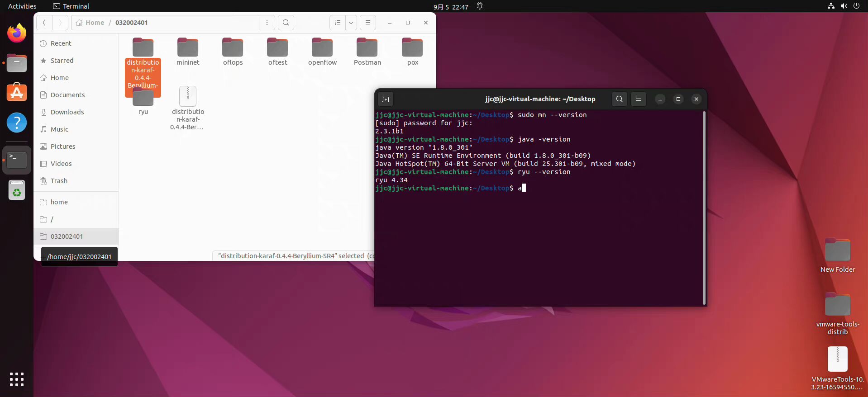The height and width of the screenshot is (397, 868).
Task: Click the Terminal command prompt line
Action: [450, 188]
